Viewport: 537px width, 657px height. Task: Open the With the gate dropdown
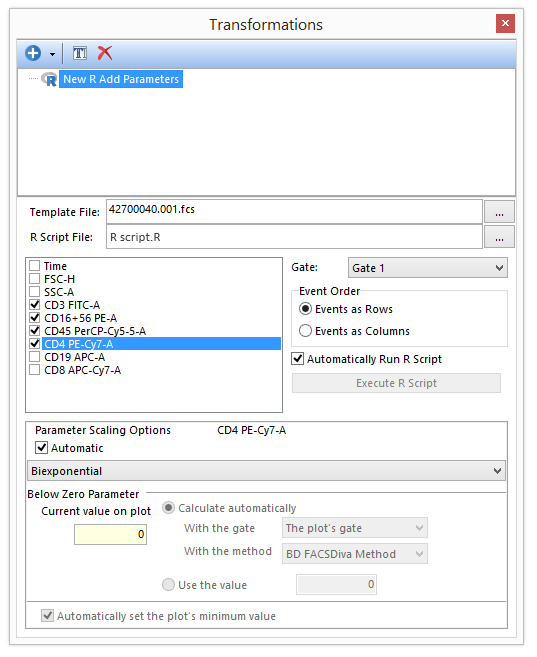pyautogui.click(x=355, y=528)
